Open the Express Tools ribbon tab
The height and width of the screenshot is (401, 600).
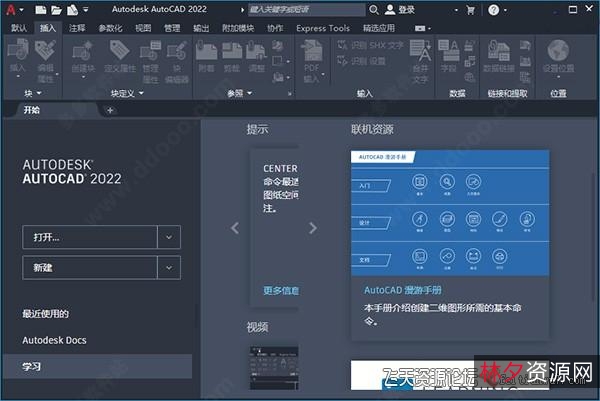(x=323, y=28)
